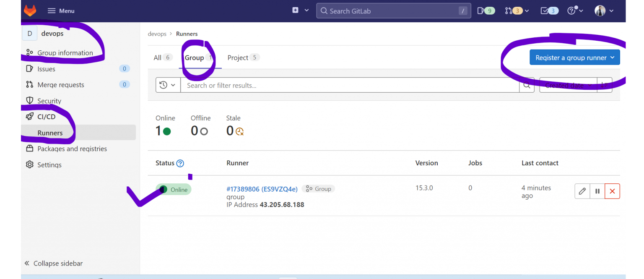
Task: Open the user avatar menu
Action: click(x=604, y=11)
